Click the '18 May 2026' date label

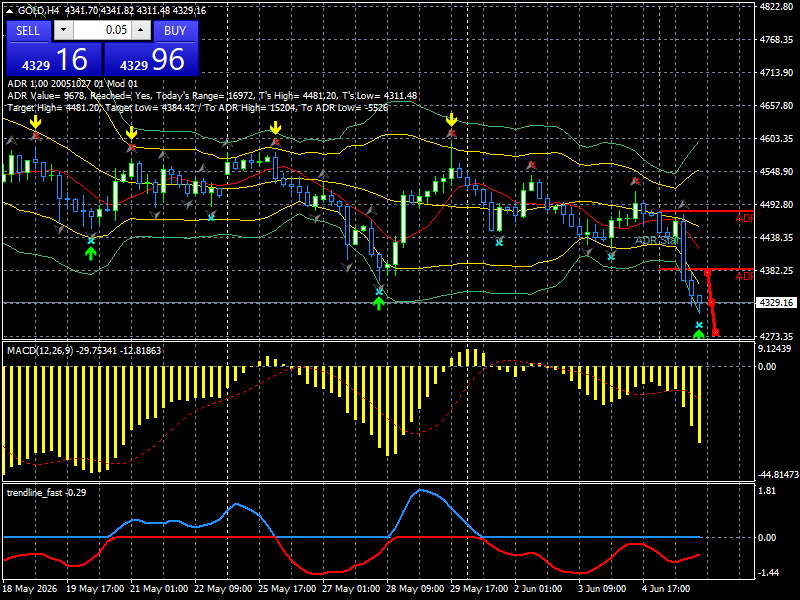[x=30, y=589]
